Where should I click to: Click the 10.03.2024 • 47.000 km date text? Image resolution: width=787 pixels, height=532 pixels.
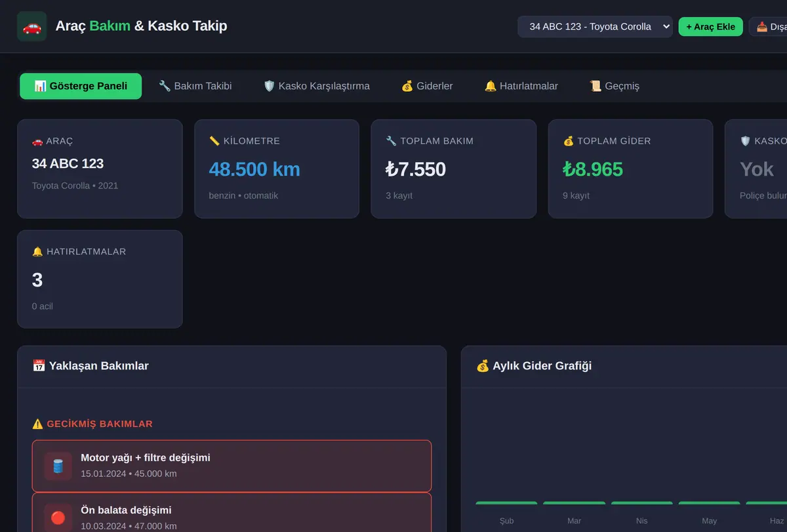click(129, 525)
